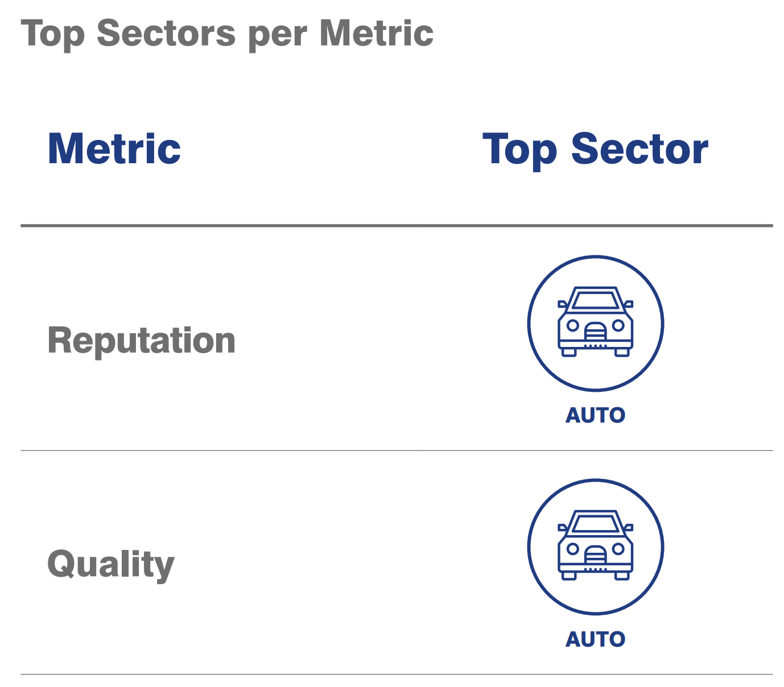Click the car grille in Quality's Auto icon
The height and width of the screenshot is (687, 784).
tap(595, 553)
